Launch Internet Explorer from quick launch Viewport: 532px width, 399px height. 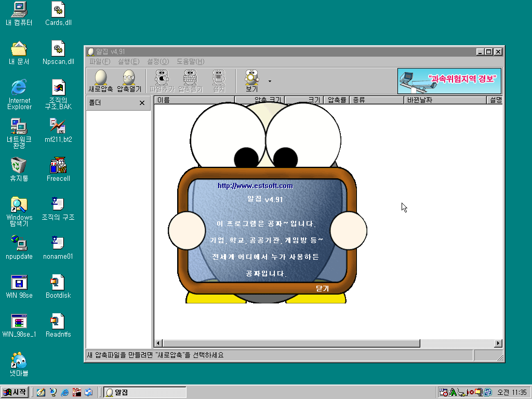pyautogui.click(x=65, y=393)
